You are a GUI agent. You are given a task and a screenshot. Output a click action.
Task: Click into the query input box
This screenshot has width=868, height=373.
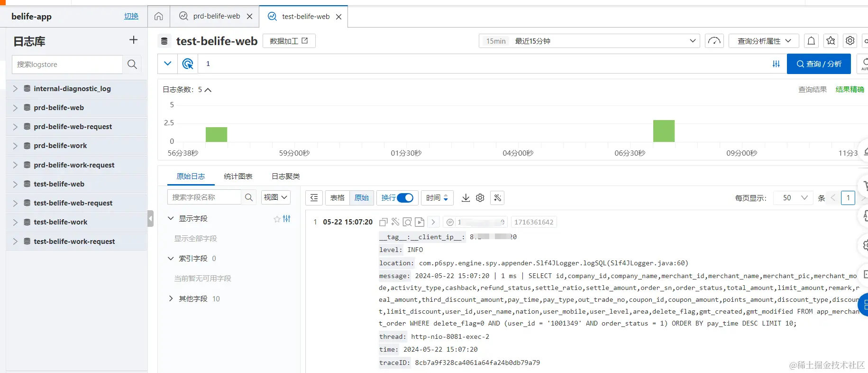[484, 64]
